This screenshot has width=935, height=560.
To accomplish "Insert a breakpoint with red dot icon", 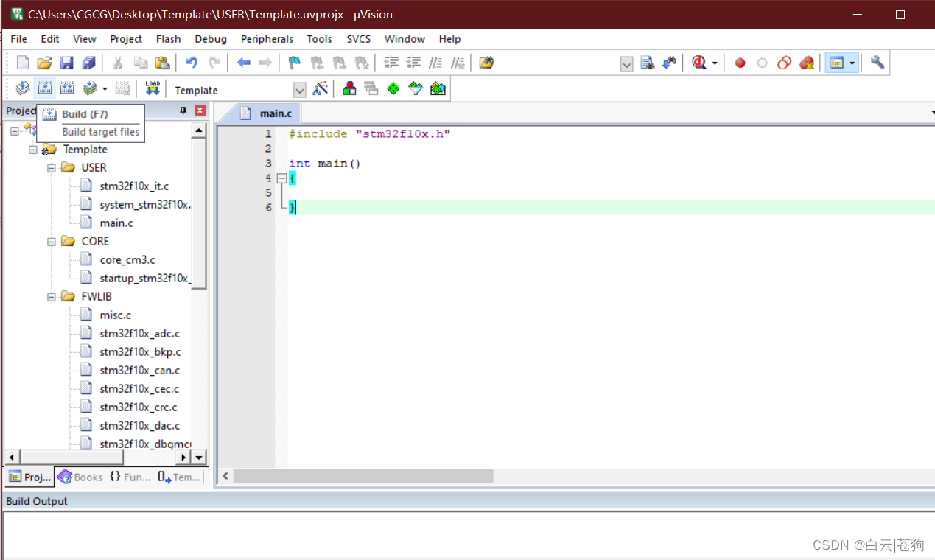I will (740, 63).
